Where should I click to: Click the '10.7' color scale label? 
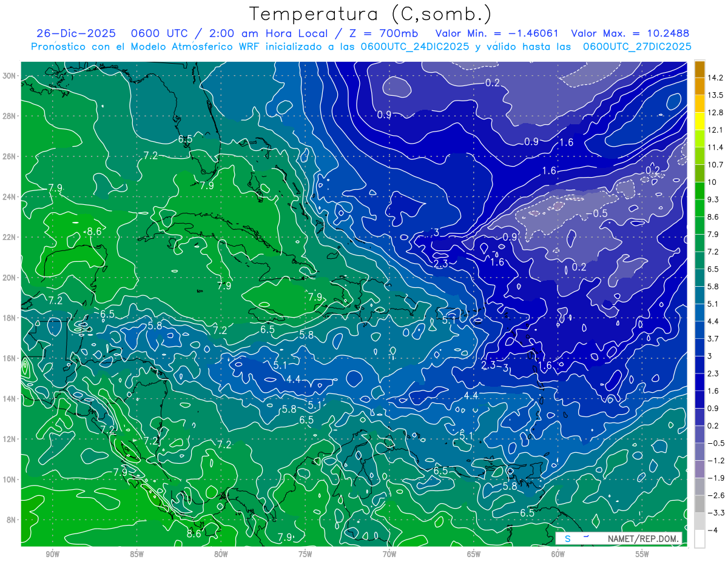(x=715, y=165)
